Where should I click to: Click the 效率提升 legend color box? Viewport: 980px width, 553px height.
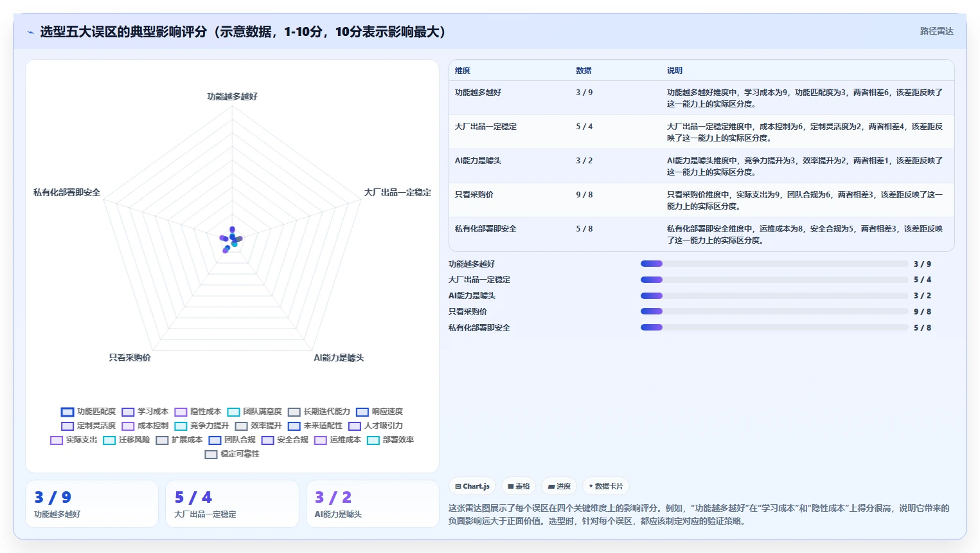(241, 426)
